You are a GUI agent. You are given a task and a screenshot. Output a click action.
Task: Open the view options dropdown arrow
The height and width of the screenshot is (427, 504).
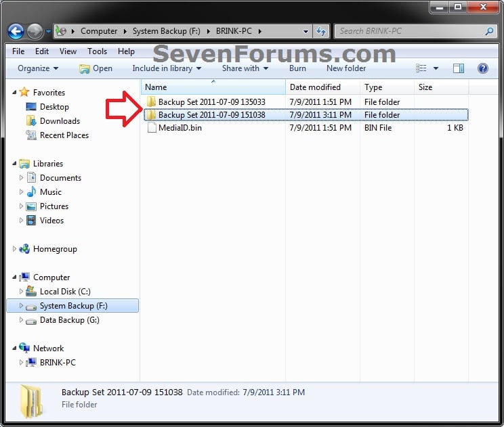click(436, 68)
